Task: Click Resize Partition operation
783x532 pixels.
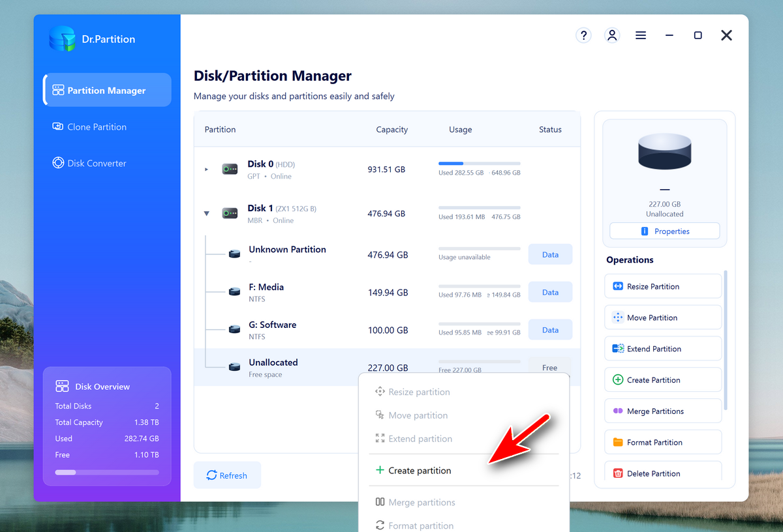Action: 663,286
